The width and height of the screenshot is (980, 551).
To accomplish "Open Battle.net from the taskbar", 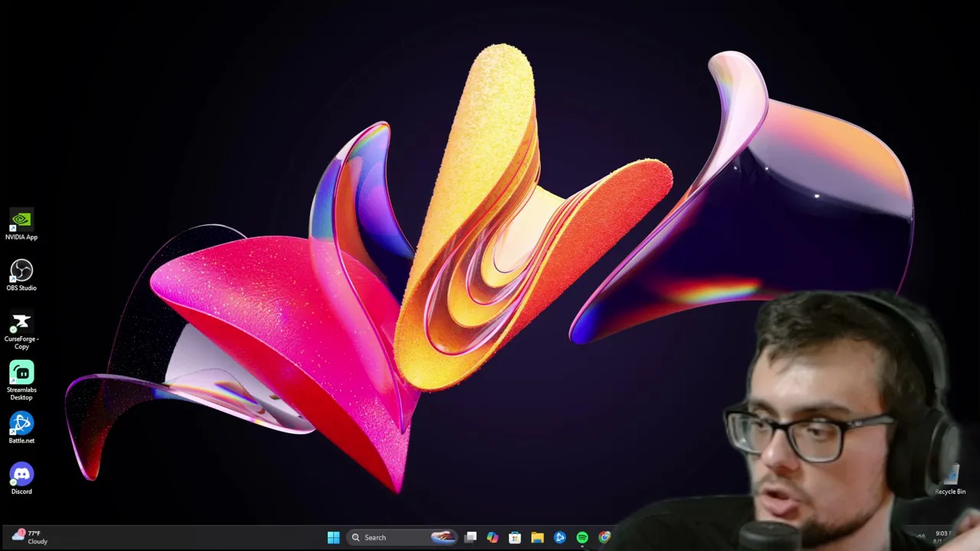I will pyautogui.click(x=560, y=537).
